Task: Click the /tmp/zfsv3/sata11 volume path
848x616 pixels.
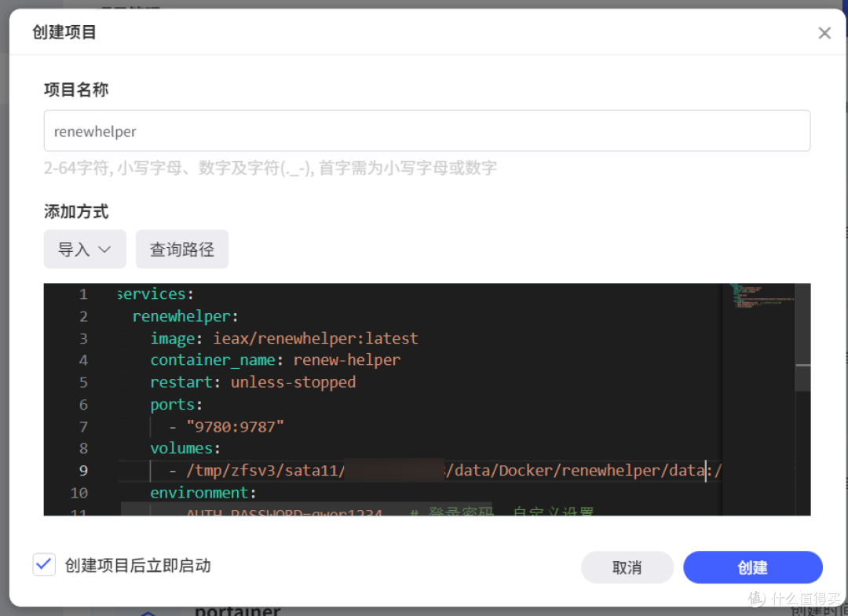Action: (453, 470)
